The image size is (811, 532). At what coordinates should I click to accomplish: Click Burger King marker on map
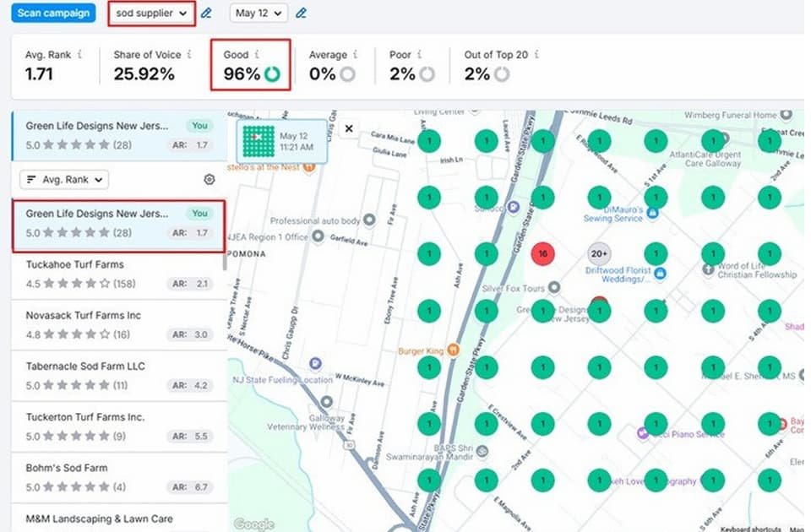(453, 350)
